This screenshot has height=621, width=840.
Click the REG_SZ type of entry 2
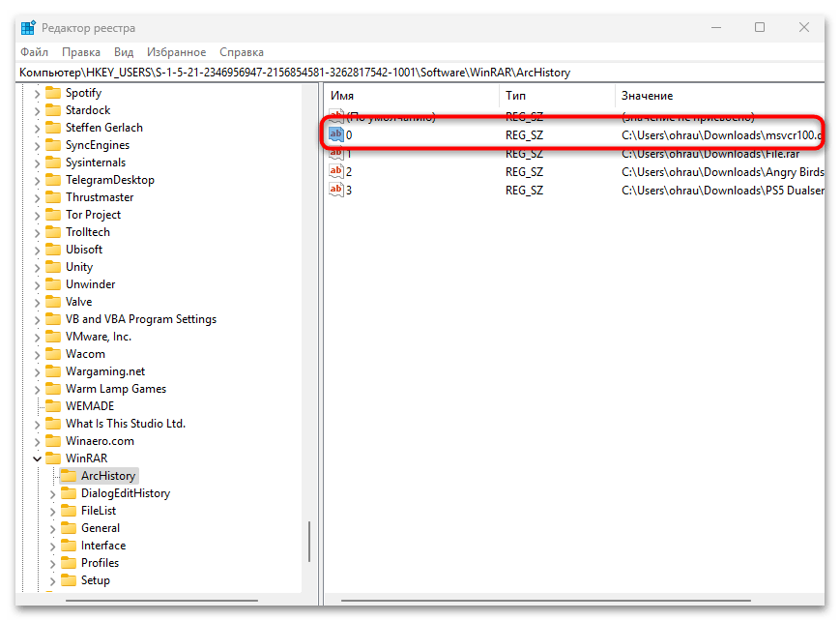point(524,172)
